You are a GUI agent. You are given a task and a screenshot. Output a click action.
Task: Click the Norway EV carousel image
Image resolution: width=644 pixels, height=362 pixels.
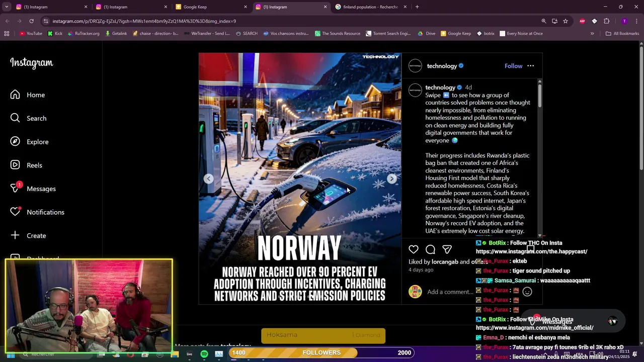click(x=300, y=178)
